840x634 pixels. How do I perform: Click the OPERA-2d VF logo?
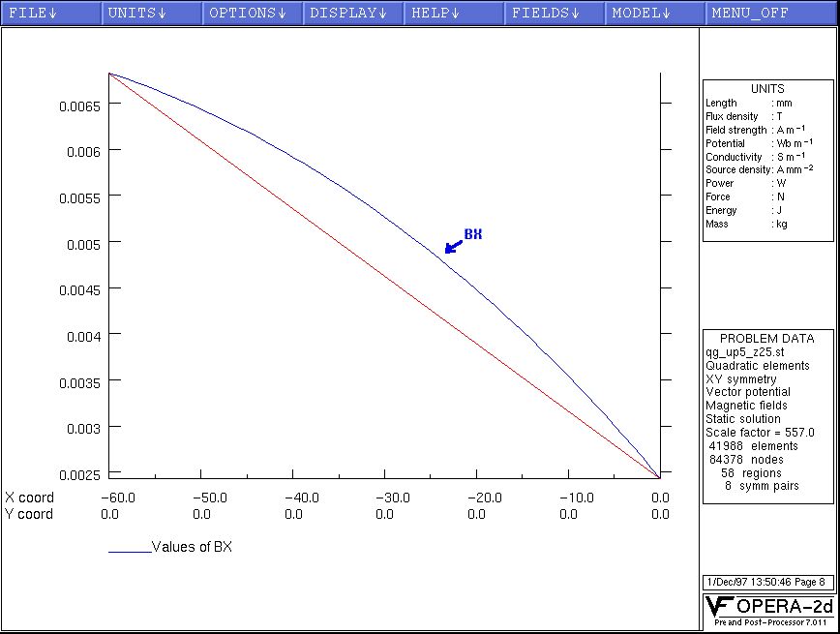(768, 606)
